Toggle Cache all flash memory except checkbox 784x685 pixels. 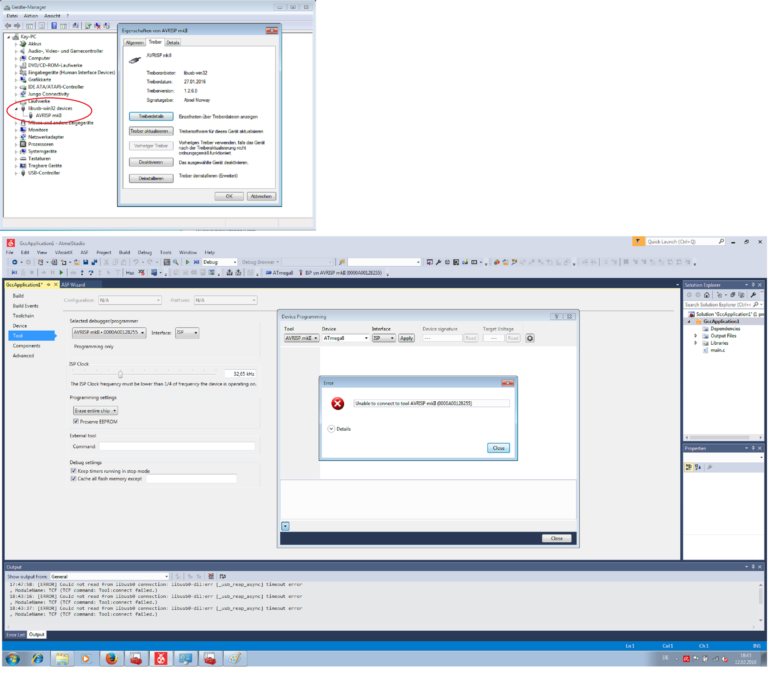point(73,479)
